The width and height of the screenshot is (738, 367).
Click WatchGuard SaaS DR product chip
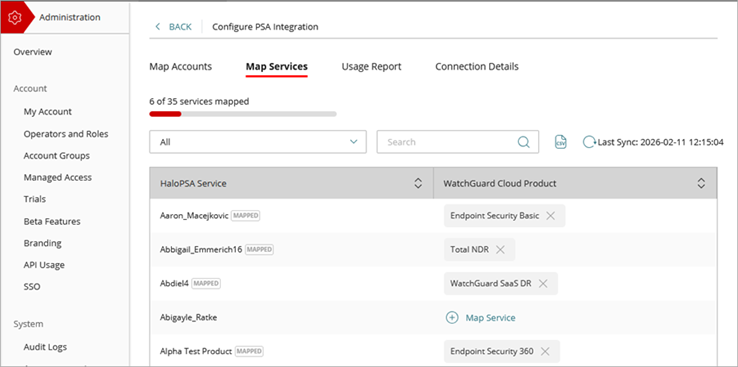[x=501, y=284]
